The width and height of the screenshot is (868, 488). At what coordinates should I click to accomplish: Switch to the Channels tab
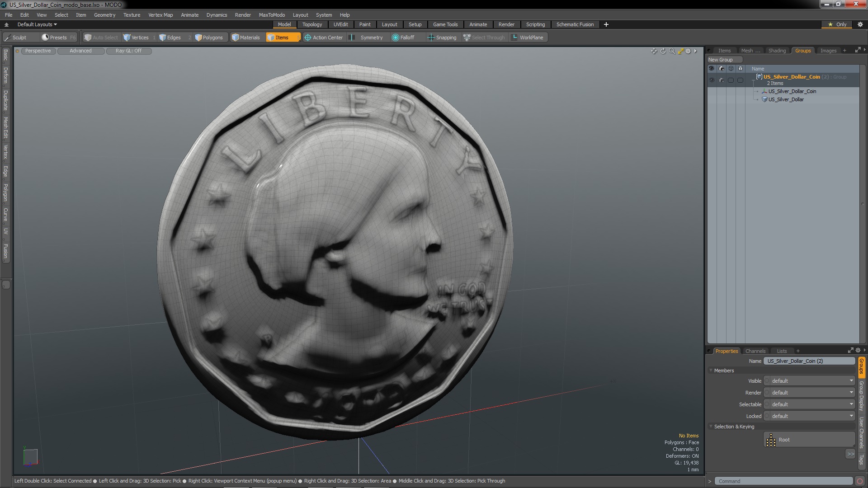(x=755, y=351)
